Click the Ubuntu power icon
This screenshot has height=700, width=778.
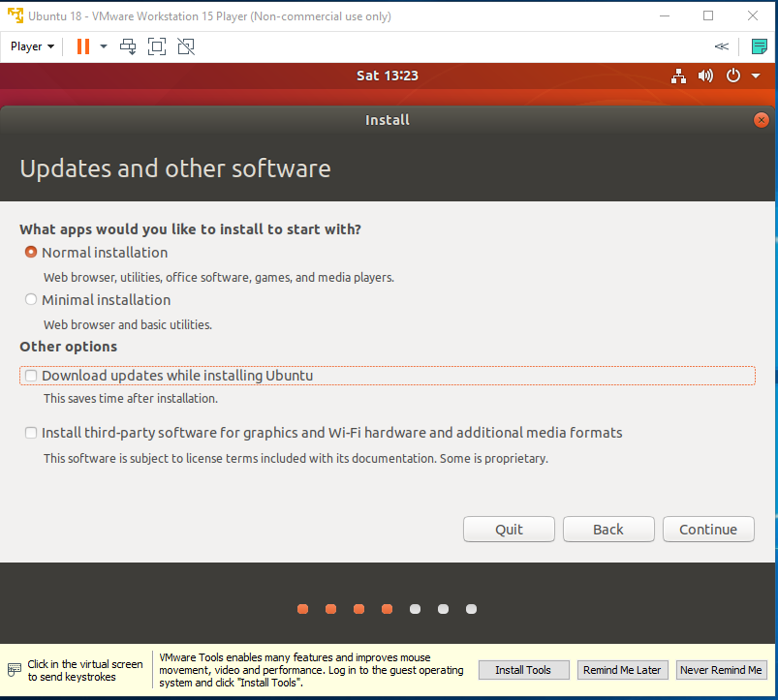pos(732,76)
